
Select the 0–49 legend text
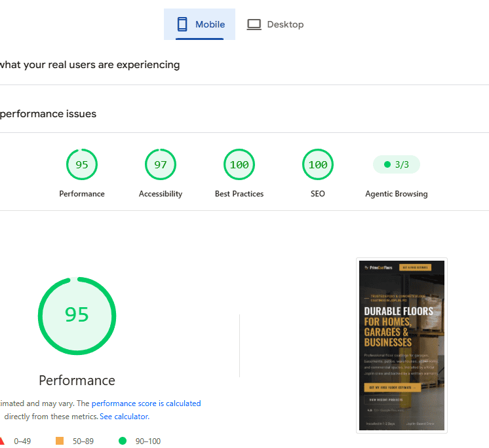(x=22, y=441)
